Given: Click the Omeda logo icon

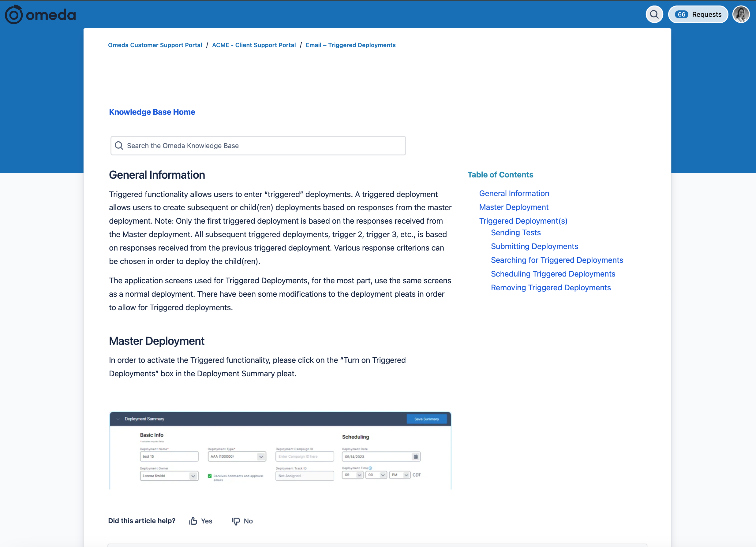Looking at the screenshot, I should coord(14,15).
